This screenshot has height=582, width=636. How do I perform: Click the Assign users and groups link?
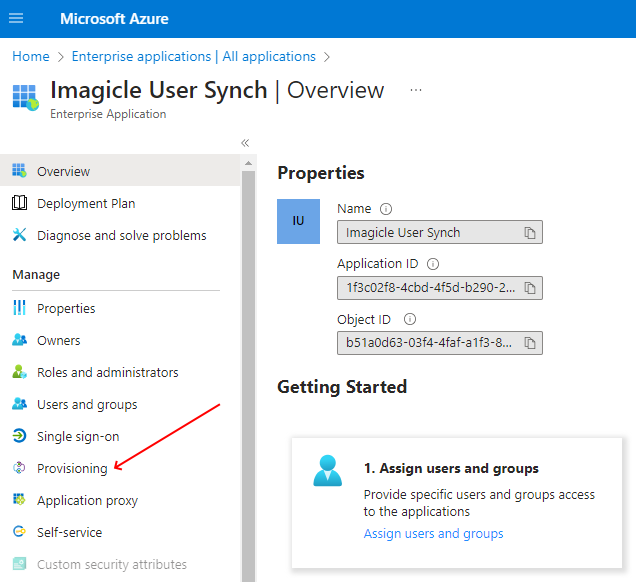tap(433, 533)
